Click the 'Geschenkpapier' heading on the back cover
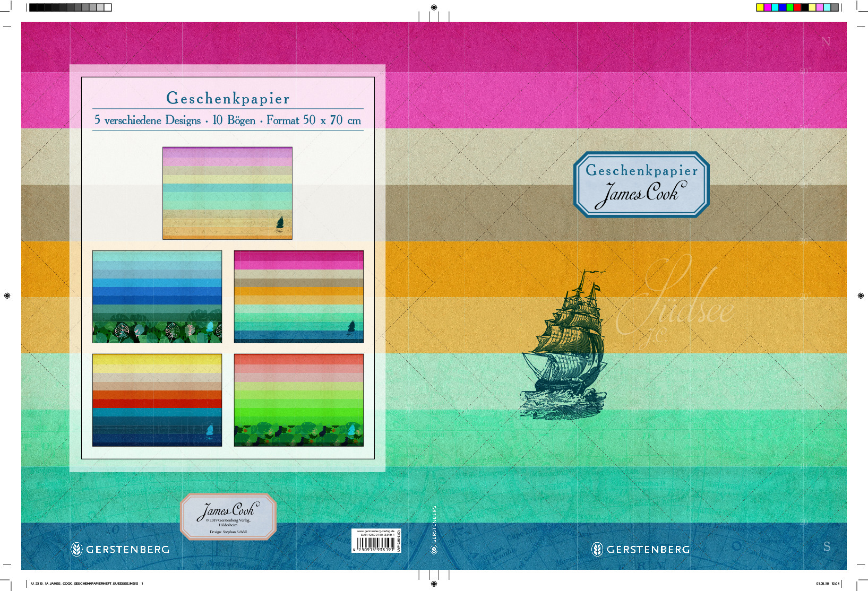This screenshot has height=591, width=868. coord(228,98)
